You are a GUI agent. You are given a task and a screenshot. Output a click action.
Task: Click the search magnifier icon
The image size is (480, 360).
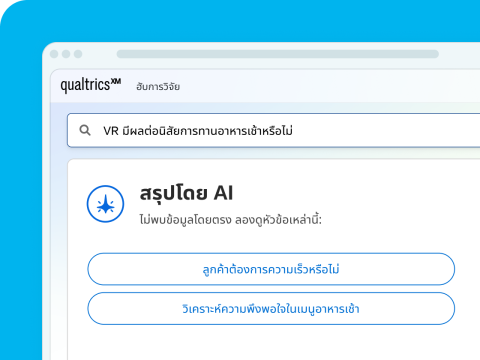click(x=85, y=130)
